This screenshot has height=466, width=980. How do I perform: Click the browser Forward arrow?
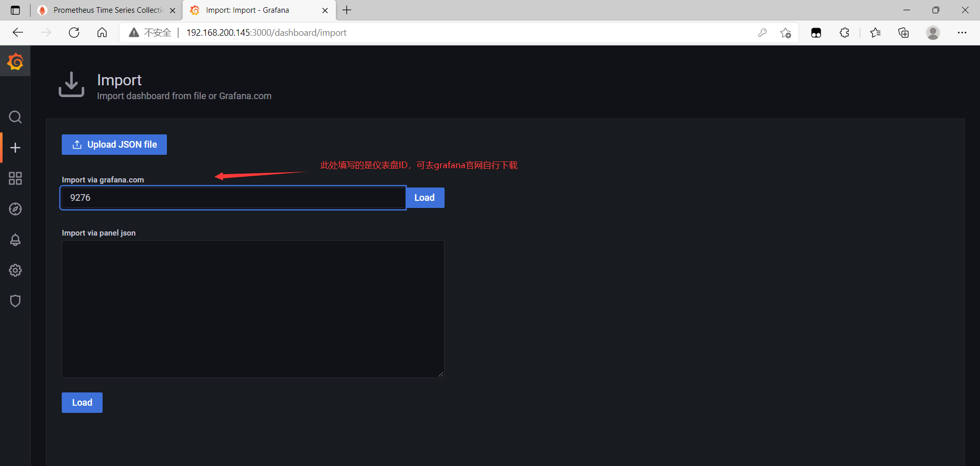[x=46, y=33]
